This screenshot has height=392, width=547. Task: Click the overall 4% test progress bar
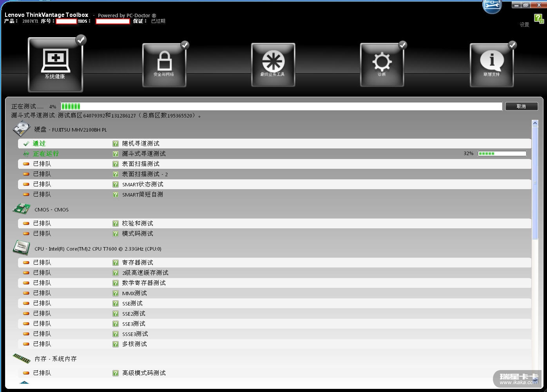point(281,107)
